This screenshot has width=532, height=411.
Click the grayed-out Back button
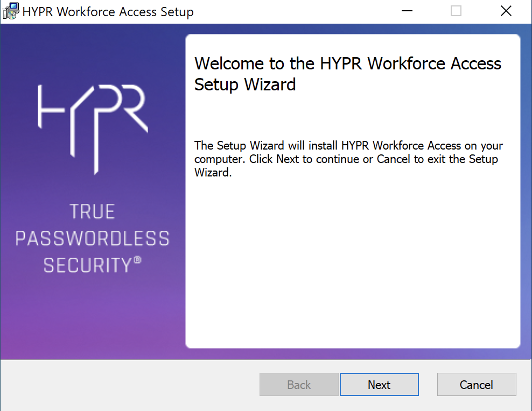[299, 384]
